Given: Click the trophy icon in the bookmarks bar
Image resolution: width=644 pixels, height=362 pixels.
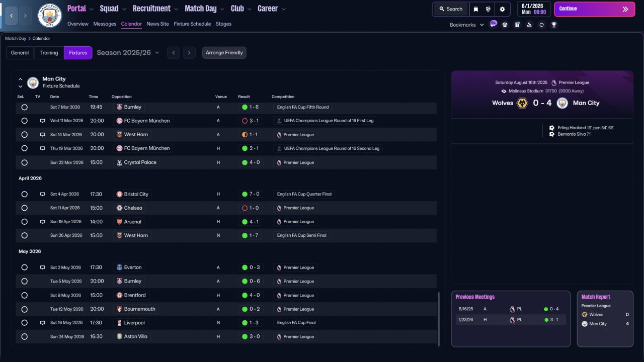Looking at the screenshot, I should click(554, 25).
